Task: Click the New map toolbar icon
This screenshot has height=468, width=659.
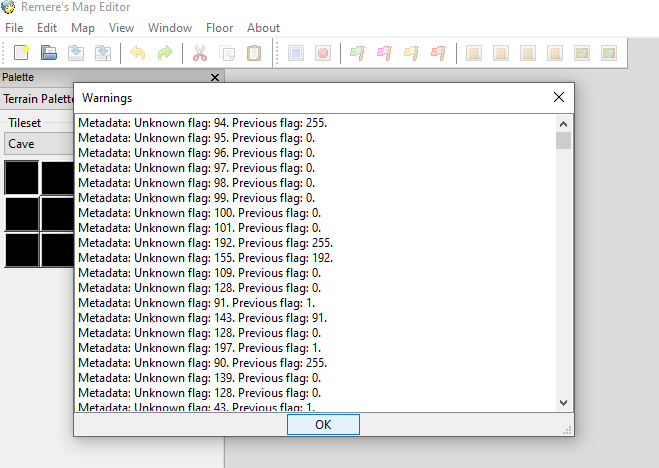Action: pyautogui.click(x=21, y=53)
